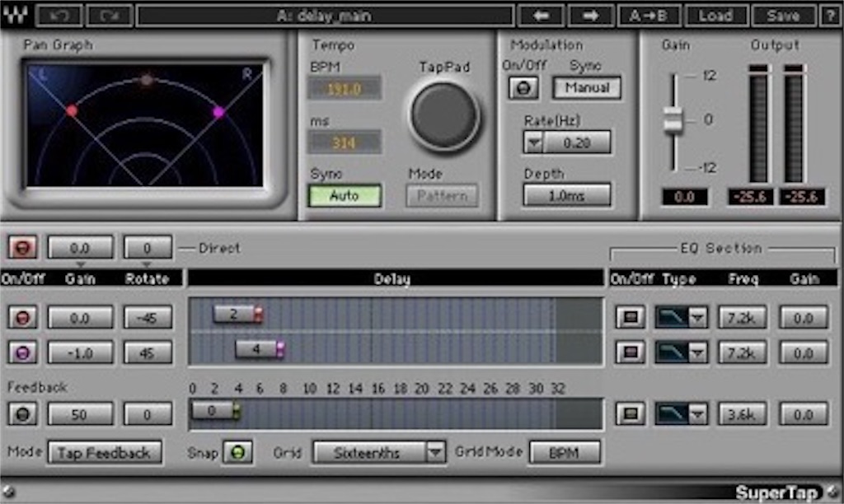Click feedback EQ frequency 3.6k
This screenshot has width=844, height=504.
tap(743, 414)
